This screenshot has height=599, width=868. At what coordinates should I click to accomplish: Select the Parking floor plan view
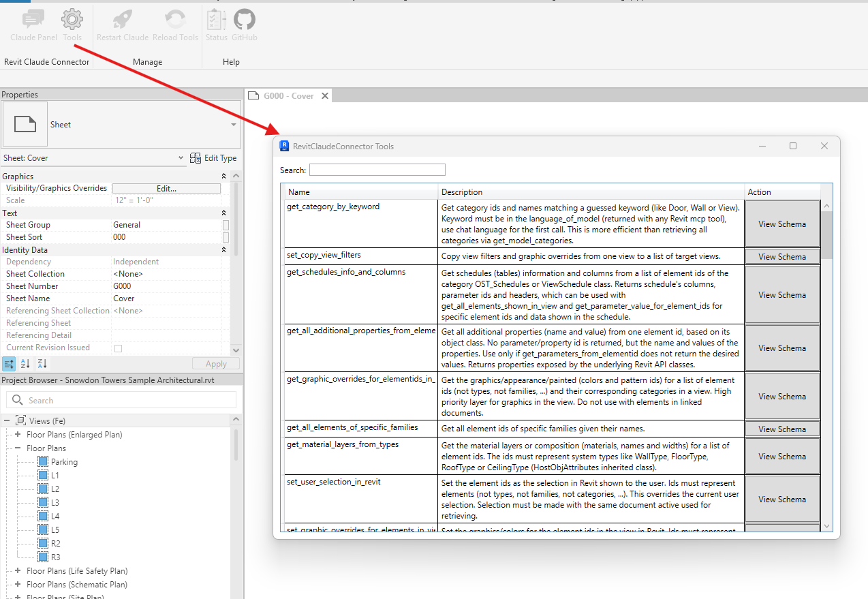[x=64, y=462]
